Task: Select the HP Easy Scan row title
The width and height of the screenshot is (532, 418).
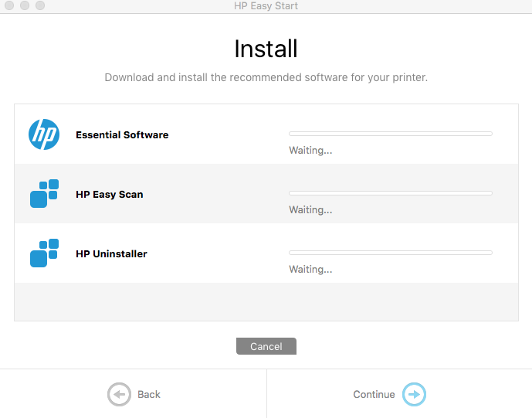Action: [109, 194]
